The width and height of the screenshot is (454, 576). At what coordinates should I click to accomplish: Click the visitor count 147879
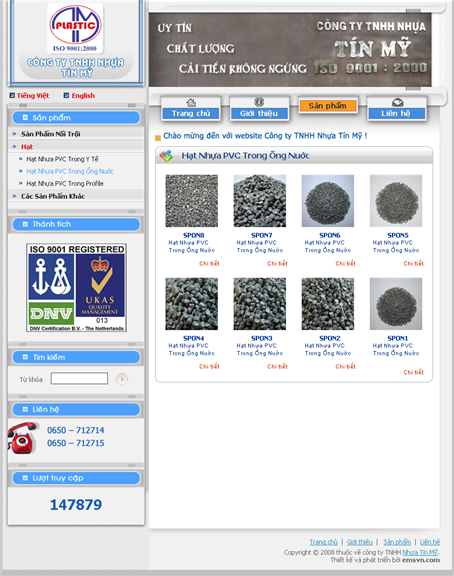point(76,505)
